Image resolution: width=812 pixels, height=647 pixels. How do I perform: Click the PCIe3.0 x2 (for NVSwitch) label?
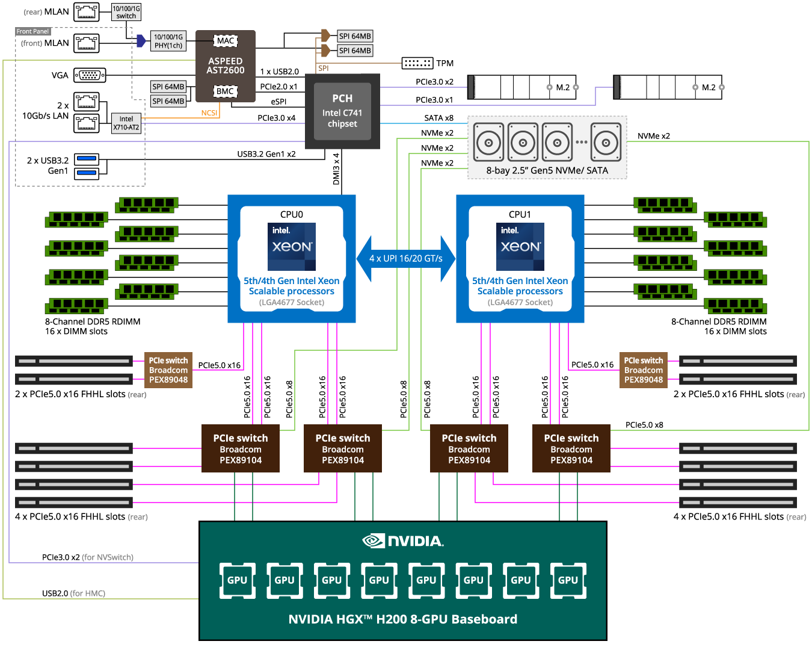(88, 557)
